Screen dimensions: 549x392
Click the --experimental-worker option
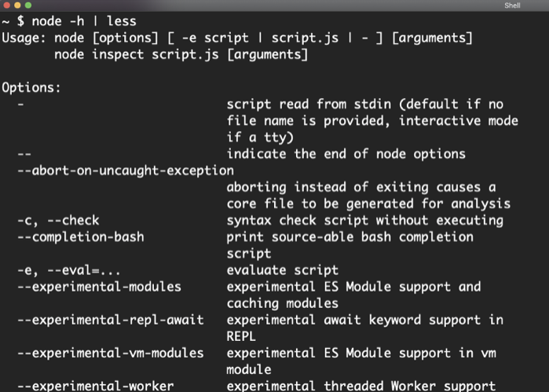(x=96, y=386)
